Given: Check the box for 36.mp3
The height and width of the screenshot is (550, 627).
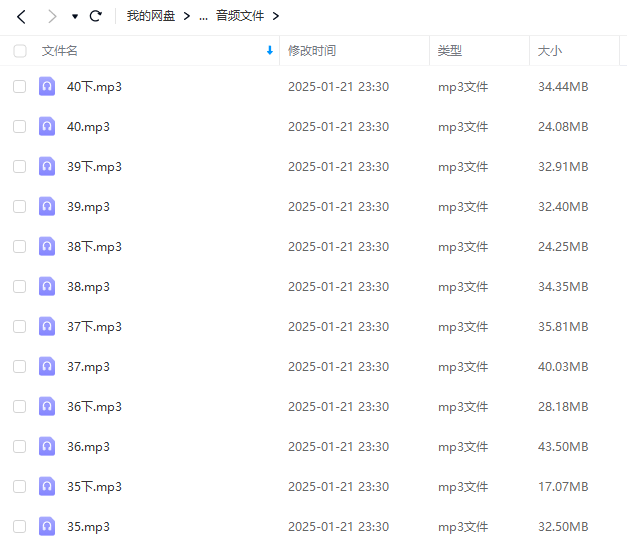Looking at the screenshot, I should click(20, 446).
